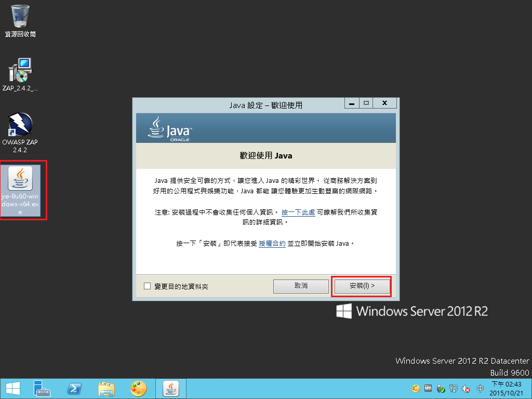
Task: Enable the change destination folder checkbox
Action: pyautogui.click(x=147, y=286)
